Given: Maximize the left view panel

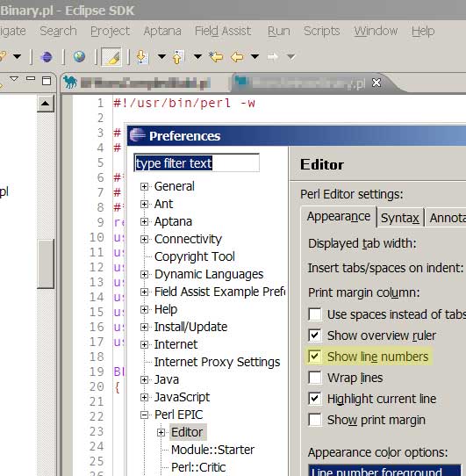Looking at the screenshot, I should point(47,81).
